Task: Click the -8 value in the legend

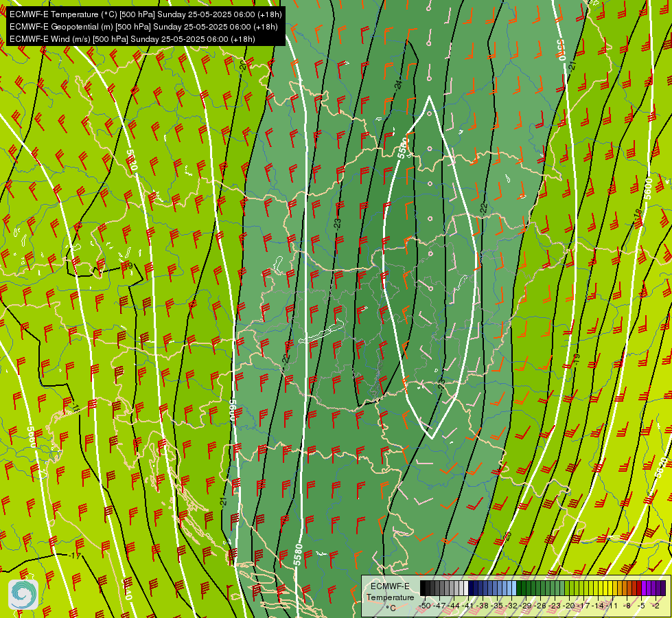Action: click(x=627, y=606)
